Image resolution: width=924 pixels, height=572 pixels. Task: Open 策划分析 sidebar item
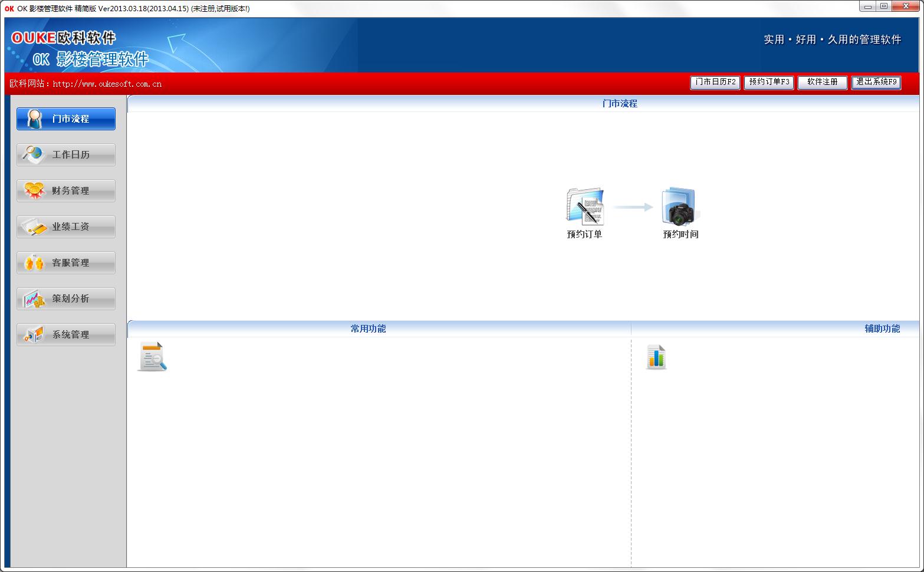66,298
